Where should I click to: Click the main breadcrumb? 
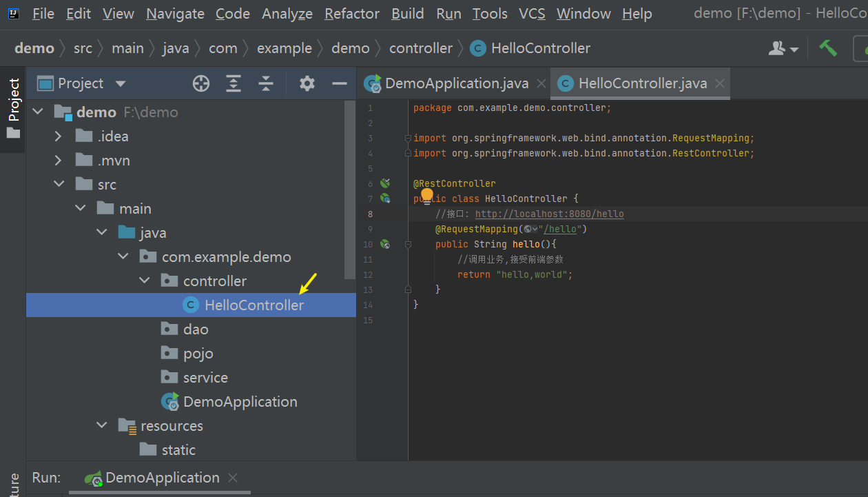[x=127, y=48]
